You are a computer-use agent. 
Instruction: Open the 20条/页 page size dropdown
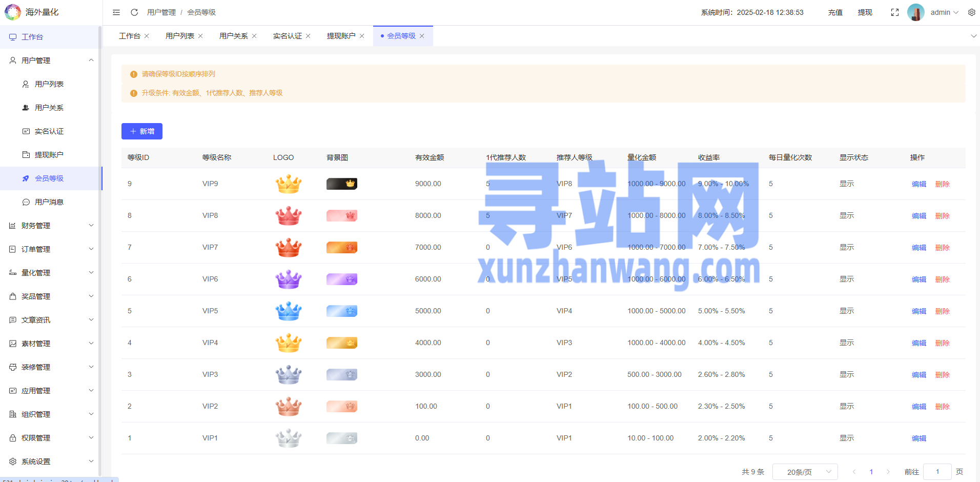805,472
